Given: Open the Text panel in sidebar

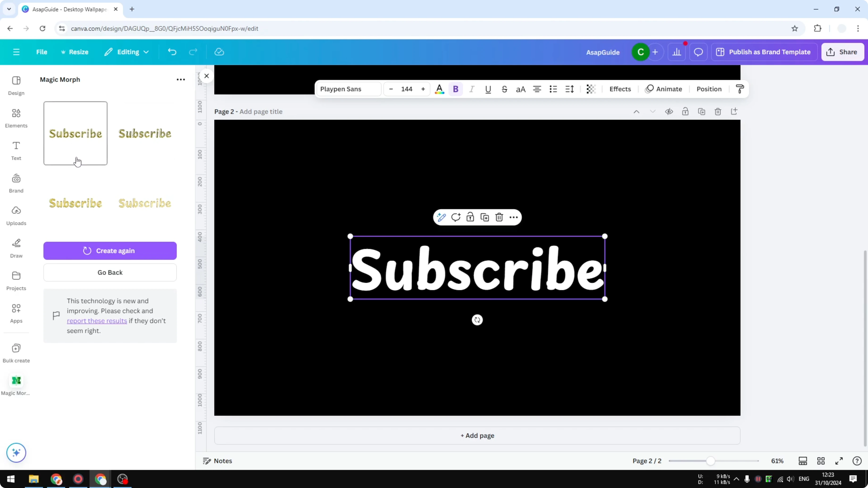Looking at the screenshot, I should click(16, 151).
